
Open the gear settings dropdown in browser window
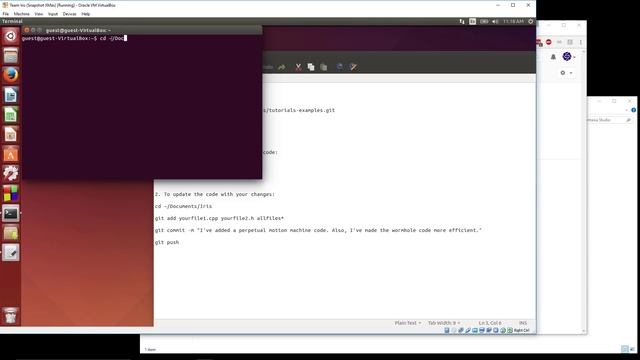(566, 73)
